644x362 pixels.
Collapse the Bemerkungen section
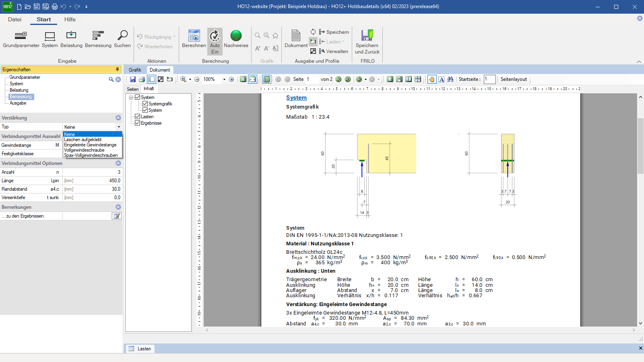coord(118,207)
